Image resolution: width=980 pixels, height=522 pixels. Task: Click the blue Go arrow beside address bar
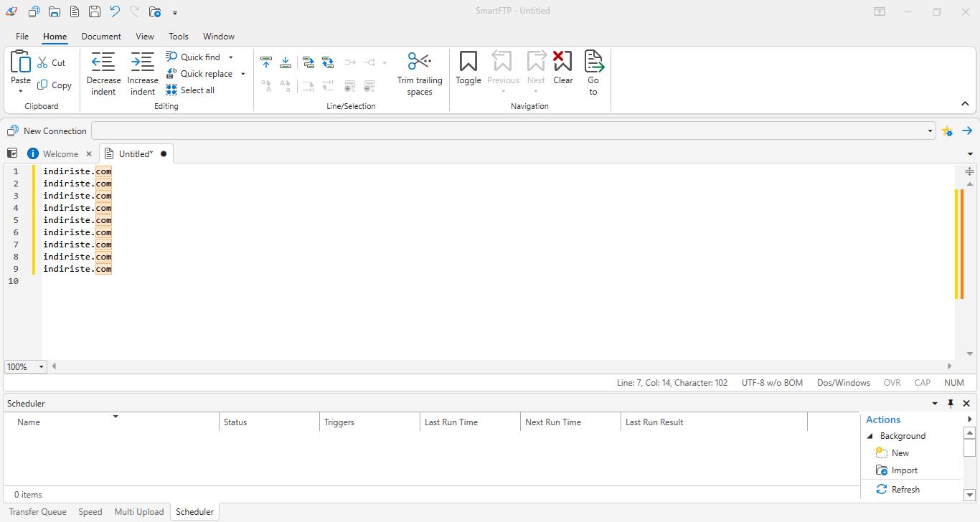pyautogui.click(x=967, y=131)
